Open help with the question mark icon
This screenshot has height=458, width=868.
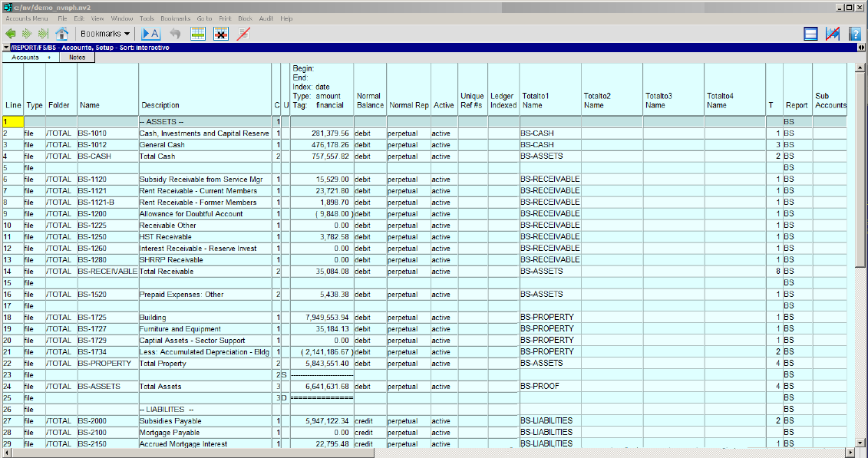pyautogui.click(x=854, y=34)
